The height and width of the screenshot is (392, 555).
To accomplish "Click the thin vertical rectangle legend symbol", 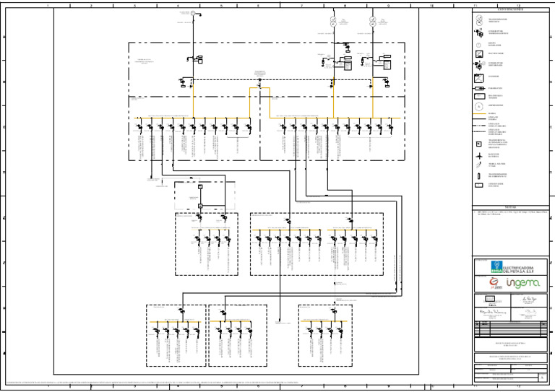I will pos(479,175).
